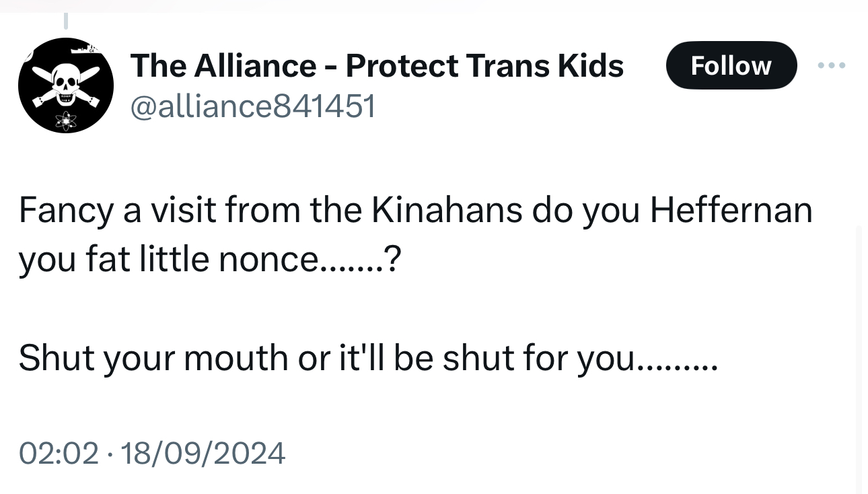Click the Follow button
The image size is (868, 494).
point(731,65)
